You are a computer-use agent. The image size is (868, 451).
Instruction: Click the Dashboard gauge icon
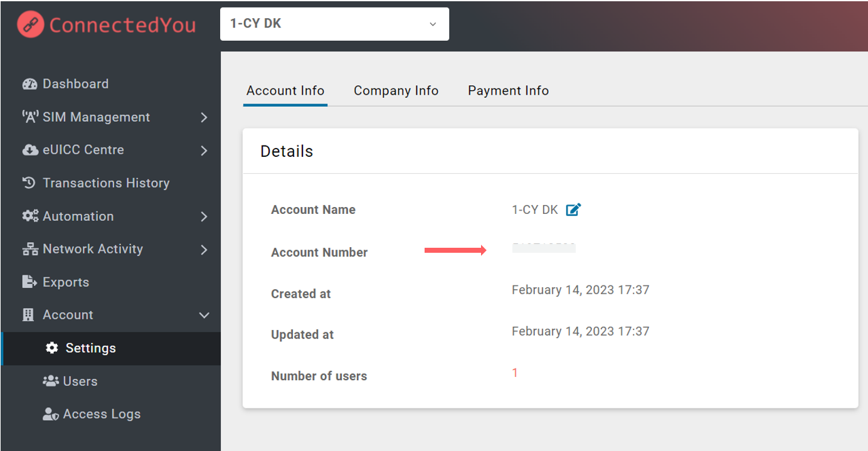point(29,84)
